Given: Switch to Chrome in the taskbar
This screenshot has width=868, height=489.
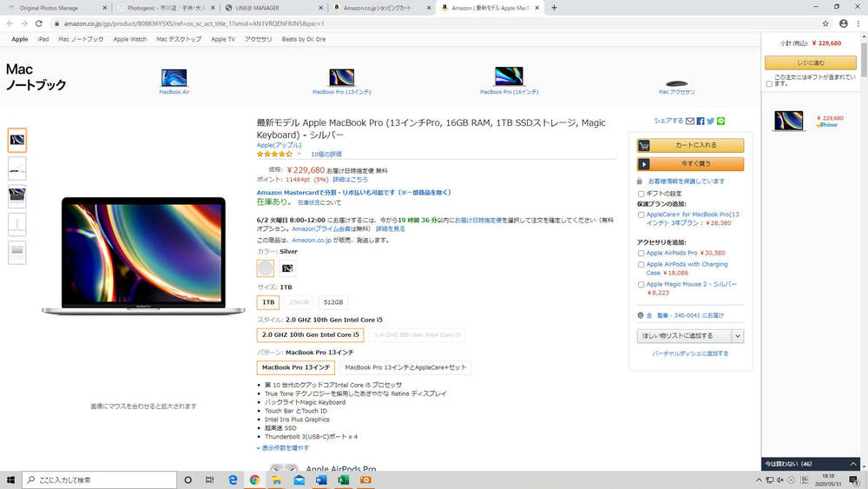Looking at the screenshot, I should pos(254,479).
